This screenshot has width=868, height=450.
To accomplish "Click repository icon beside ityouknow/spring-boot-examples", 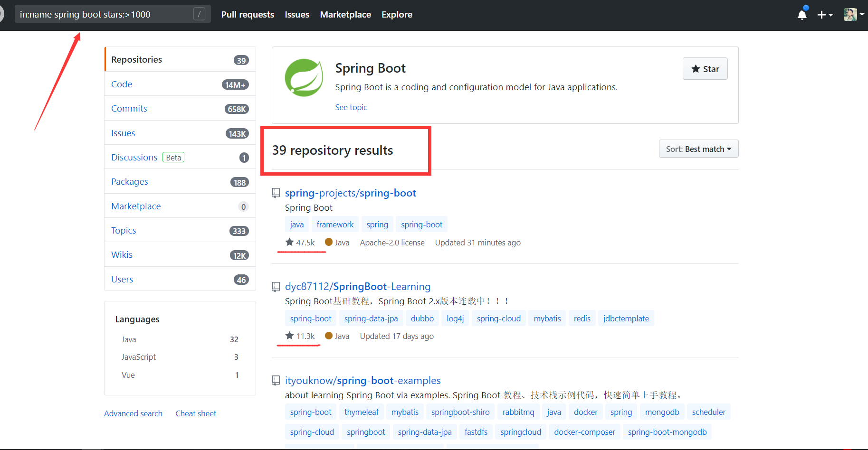I will coord(276,381).
